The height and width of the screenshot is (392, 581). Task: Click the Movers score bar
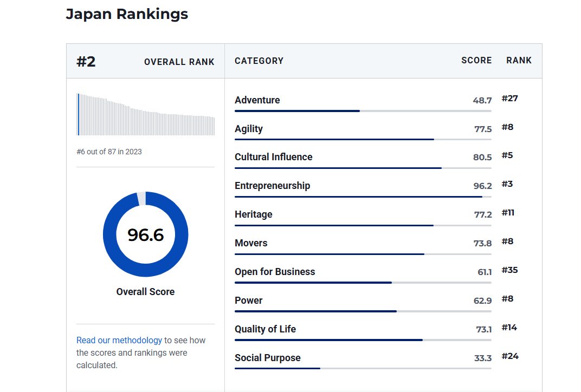(x=363, y=254)
